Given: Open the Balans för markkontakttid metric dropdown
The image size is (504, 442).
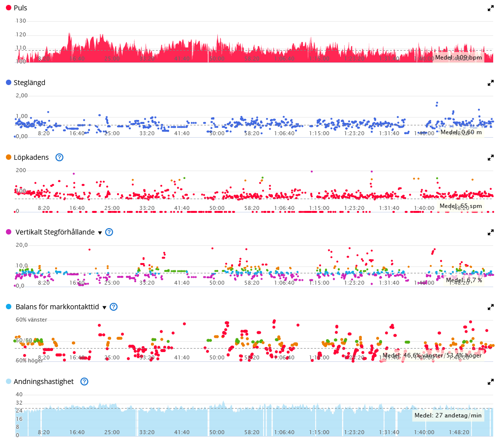Looking at the screenshot, I should point(104,308).
